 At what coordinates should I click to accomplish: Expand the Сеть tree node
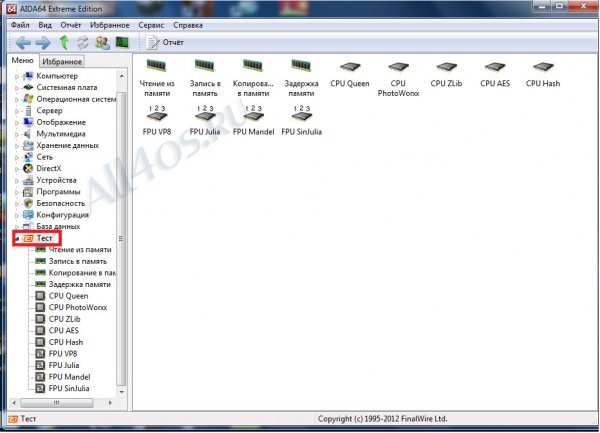[17, 157]
